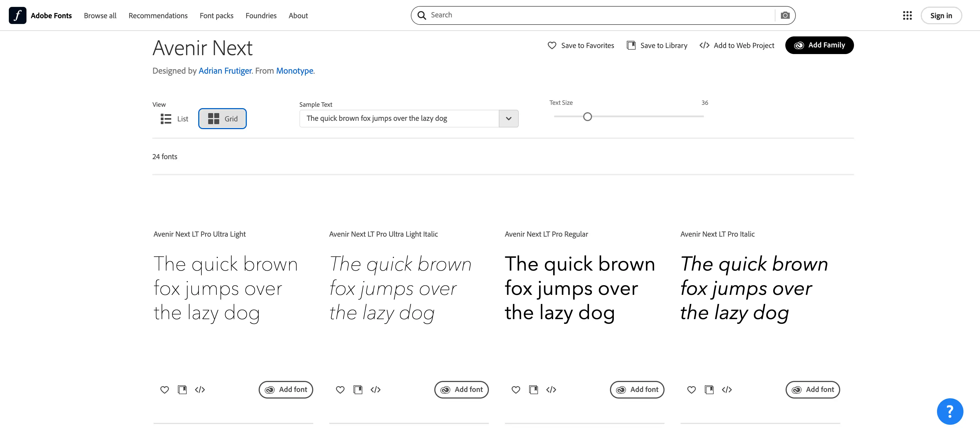Image resolution: width=980 pixels, height=438 pixels.
Task: Open Browse all in navigation
Action: pyautogui.click(x=100, y=16)
